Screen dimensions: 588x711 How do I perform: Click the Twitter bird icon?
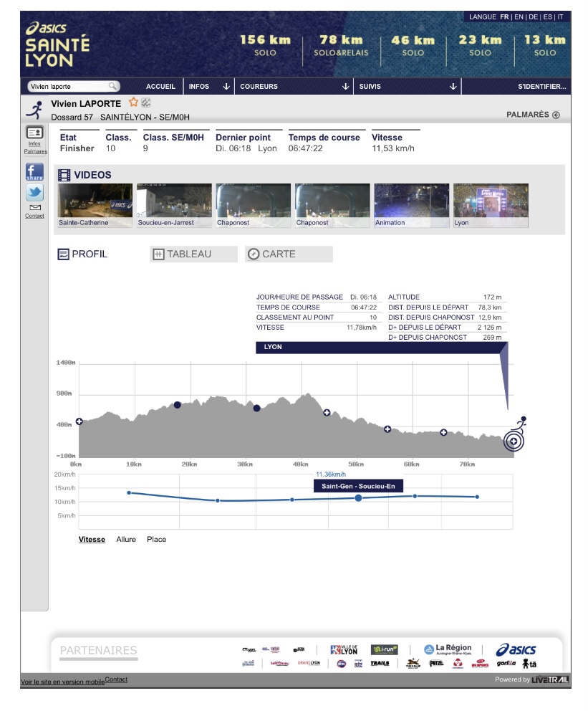click(x=34, y=193)
